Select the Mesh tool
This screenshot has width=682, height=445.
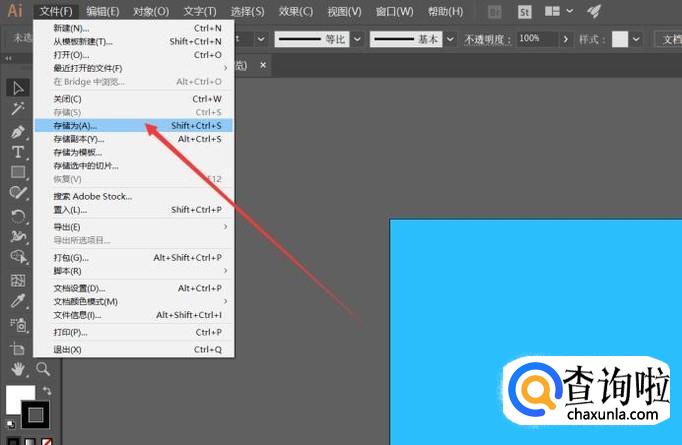click(x=18, y=280)
